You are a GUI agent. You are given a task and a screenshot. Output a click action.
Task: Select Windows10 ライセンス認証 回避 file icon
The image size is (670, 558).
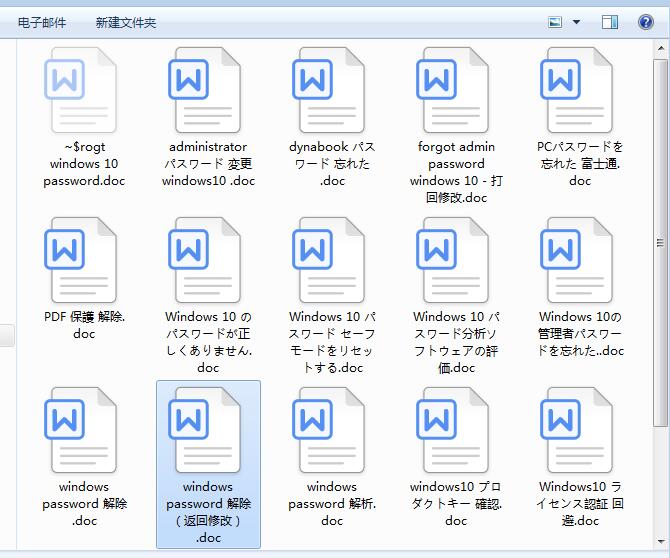click(576, 430)
